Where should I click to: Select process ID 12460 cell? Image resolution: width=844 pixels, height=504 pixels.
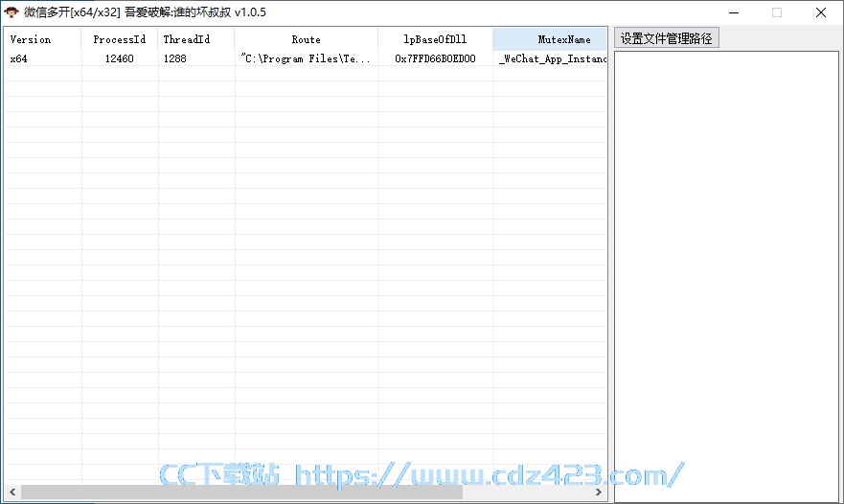(x=120, y=58)
